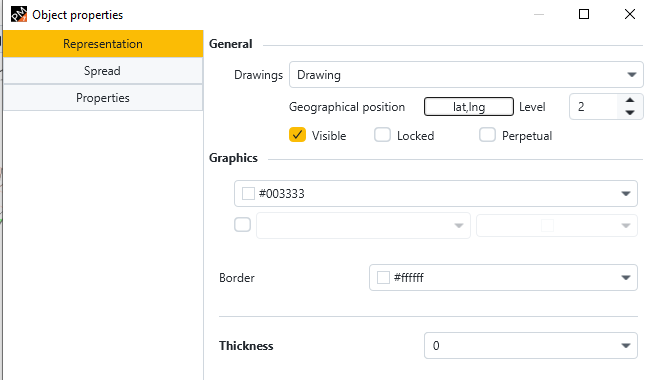Viewport: 652px width, 380px height.
Task: Toggle the unlabeled checkbox under fill color
Action: point(242,225)
